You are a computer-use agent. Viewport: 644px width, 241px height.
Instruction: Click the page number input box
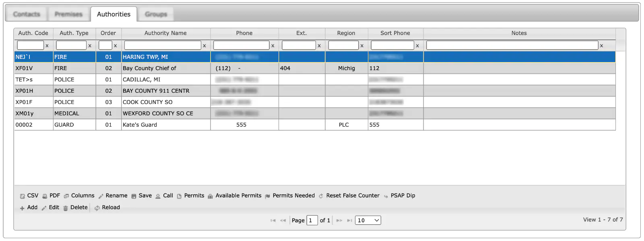pos(312,220)
